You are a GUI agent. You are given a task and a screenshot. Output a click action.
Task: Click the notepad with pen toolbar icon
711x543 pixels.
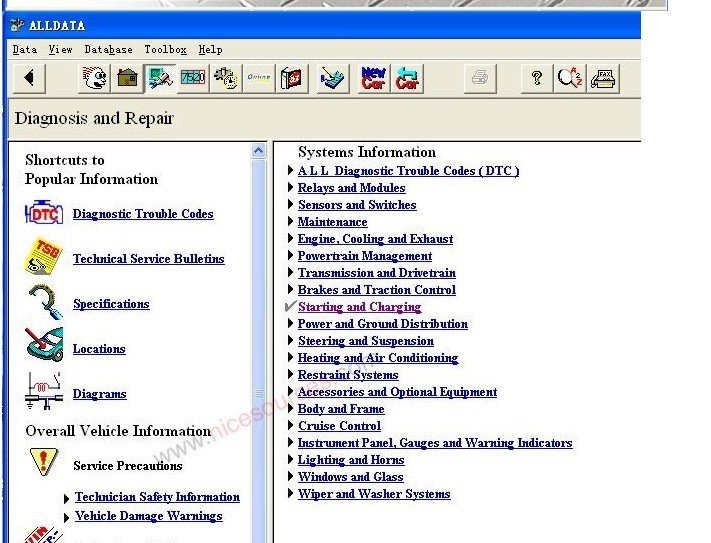point(333,78)
